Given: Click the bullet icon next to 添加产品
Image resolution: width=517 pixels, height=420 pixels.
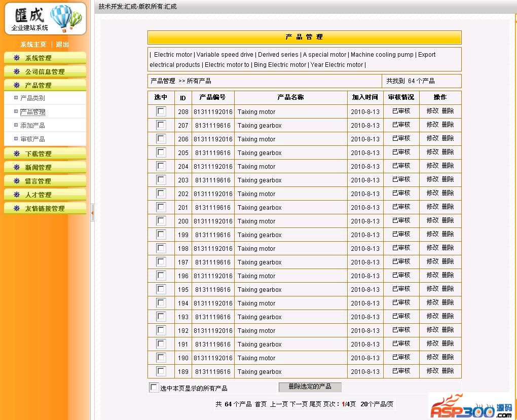Looking at the screenshot, I should point(16,125).
